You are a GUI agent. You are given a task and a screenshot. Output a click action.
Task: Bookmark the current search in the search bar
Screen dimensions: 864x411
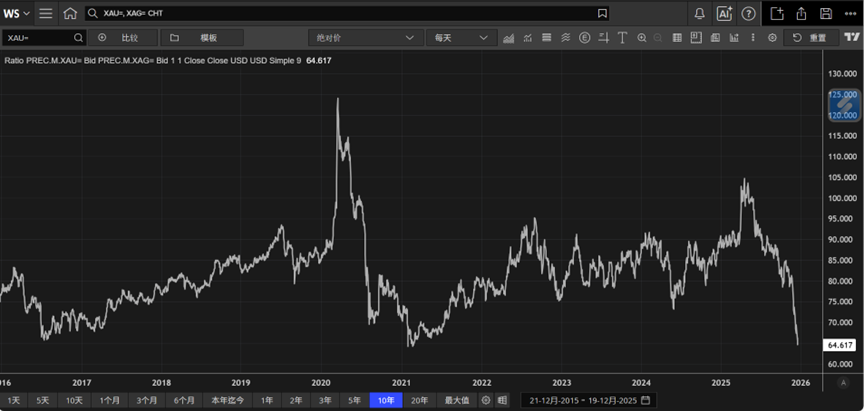[602, 13]
